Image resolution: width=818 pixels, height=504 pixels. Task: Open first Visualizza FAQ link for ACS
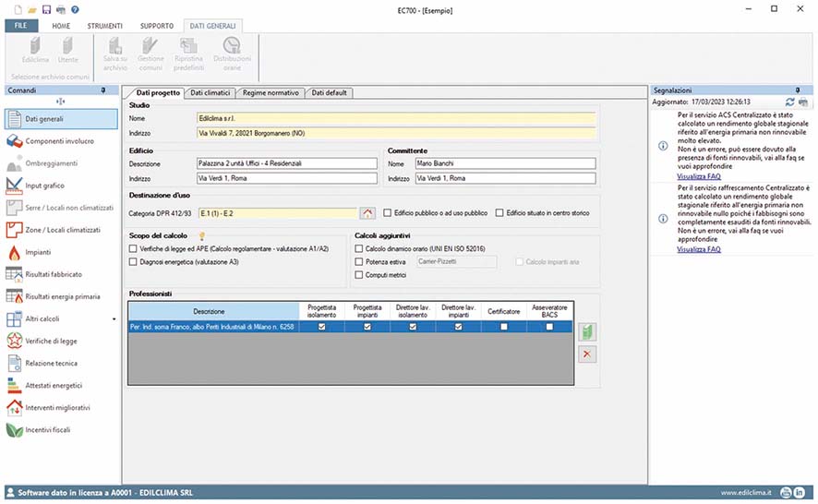point(699,176)
